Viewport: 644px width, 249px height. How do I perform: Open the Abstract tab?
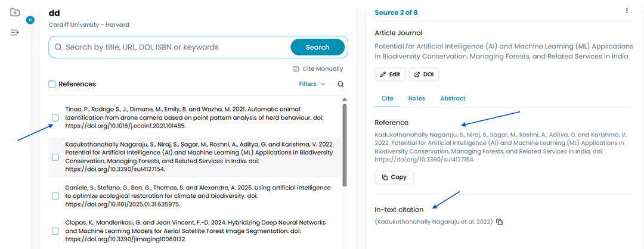[453, 98]
